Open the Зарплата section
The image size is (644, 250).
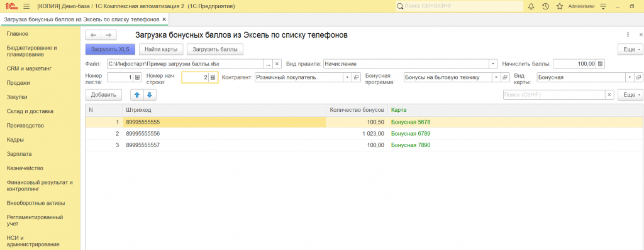click(19, 154)
